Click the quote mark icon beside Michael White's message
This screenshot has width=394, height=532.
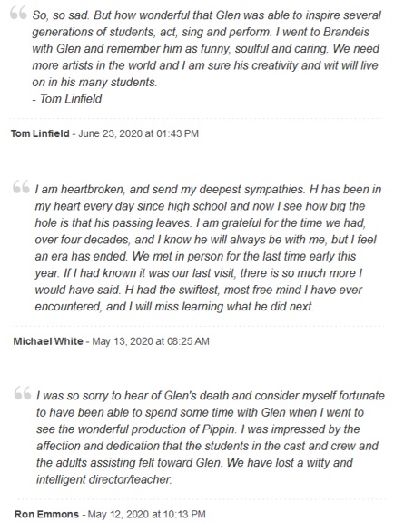click(x=21, y=187)
